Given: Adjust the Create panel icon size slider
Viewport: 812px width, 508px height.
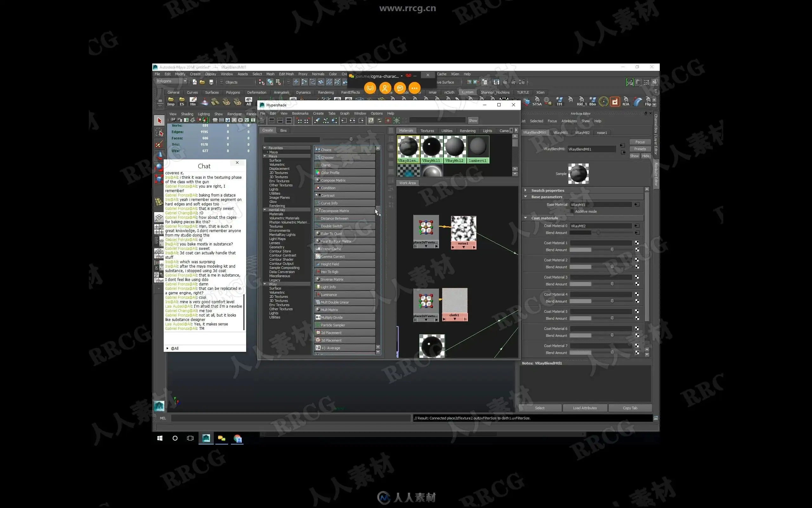Looking at the screenshot, I should [351, 139].
